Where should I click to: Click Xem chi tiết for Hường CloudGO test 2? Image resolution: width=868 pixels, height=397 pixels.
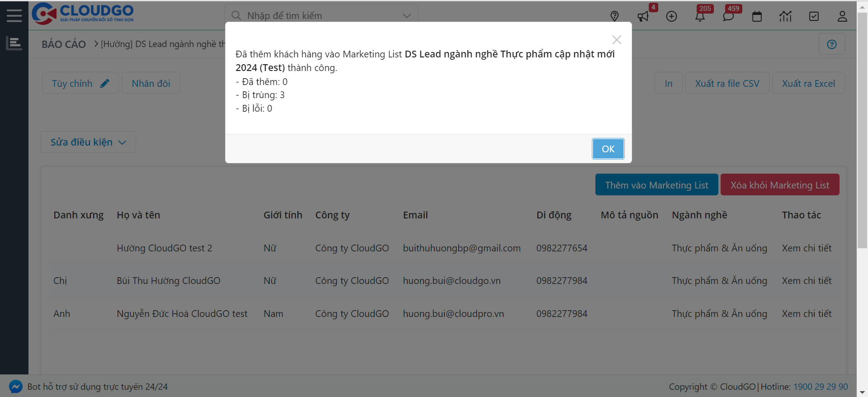(x=807, y=248)
